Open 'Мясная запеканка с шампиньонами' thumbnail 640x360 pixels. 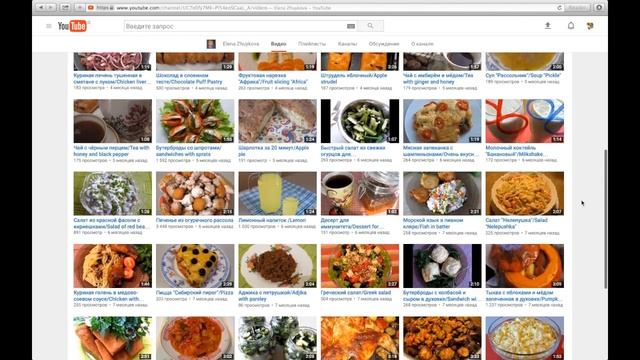[442, 121]
